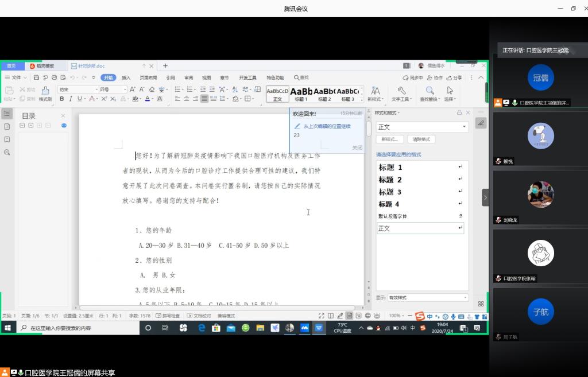Click the 协作 collaborate button
Image resolution: width=588 pixels, height=377 pixels.
pyautogui.click(x=435, y=77)
